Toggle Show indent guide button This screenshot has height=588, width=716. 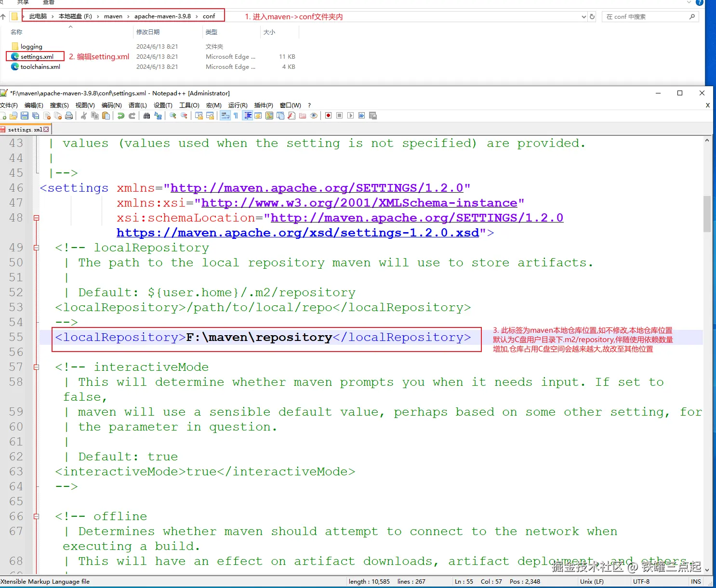pyautogui.click(x=248, y=116)
